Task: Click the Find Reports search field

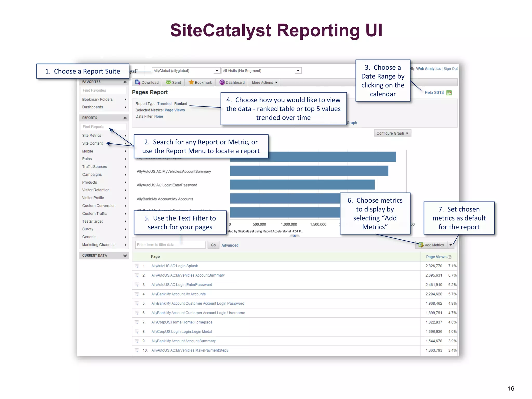Action: [104, 127]
